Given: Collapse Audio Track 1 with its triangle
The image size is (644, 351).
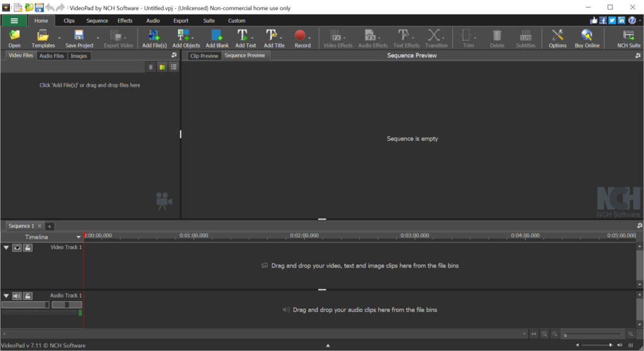Looking at the screenshot, I should [x=6, y=296].
